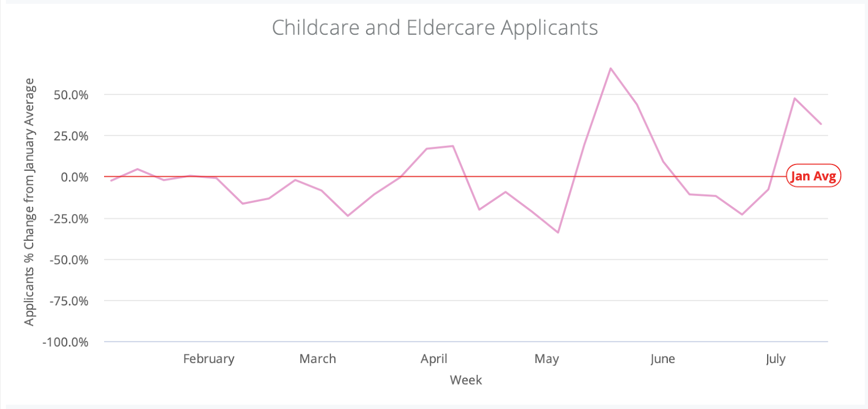Click the pink line's last data point in July

point(821,124)
